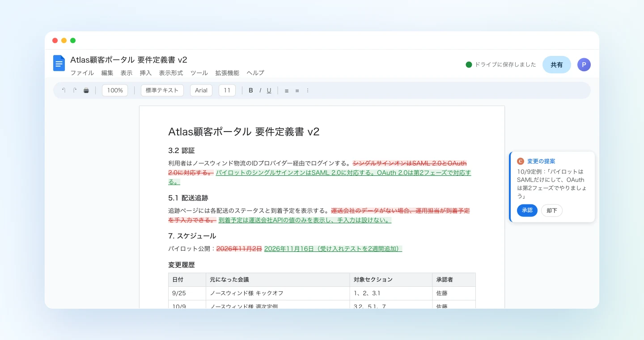The width and height of the screenshot is (644, 340).
Task: Open the 拡張機能 menu
Action: pos(227,73)
